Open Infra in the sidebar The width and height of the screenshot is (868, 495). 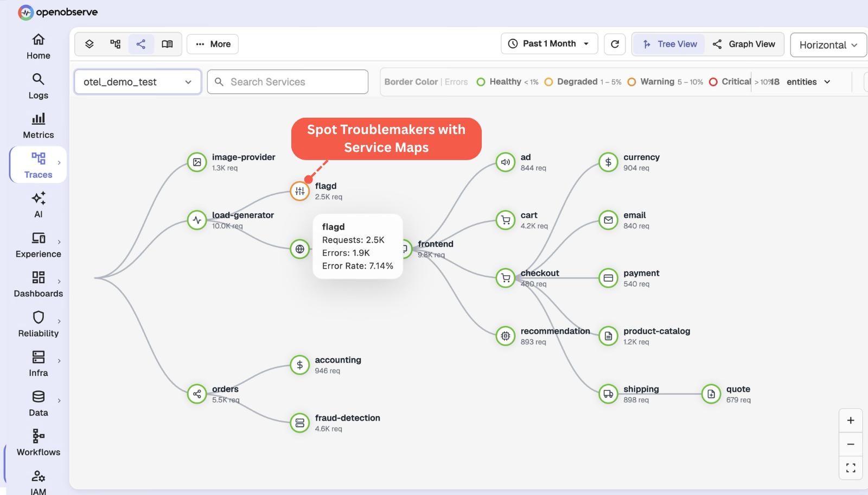coord(38,364)
